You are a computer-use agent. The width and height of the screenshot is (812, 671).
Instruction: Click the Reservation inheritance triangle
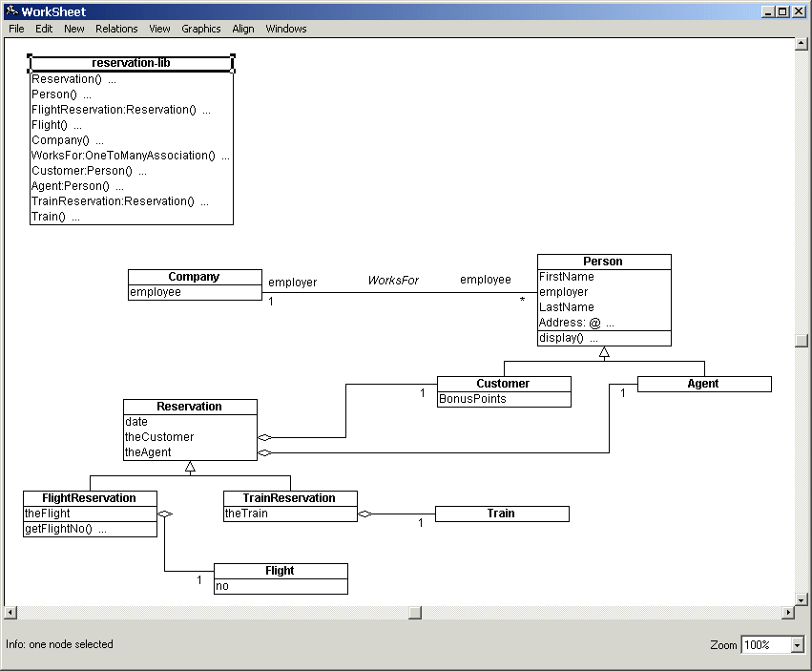(190, 468)
